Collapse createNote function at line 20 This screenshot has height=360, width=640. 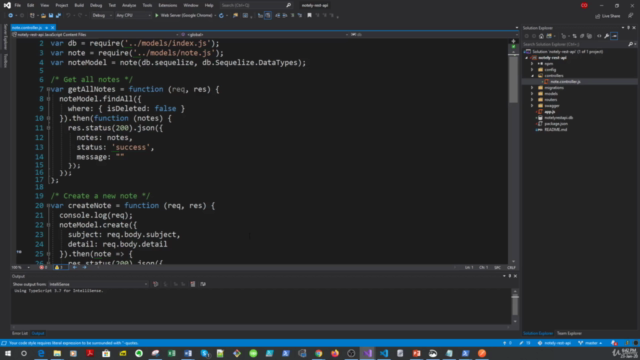[48, 205]
